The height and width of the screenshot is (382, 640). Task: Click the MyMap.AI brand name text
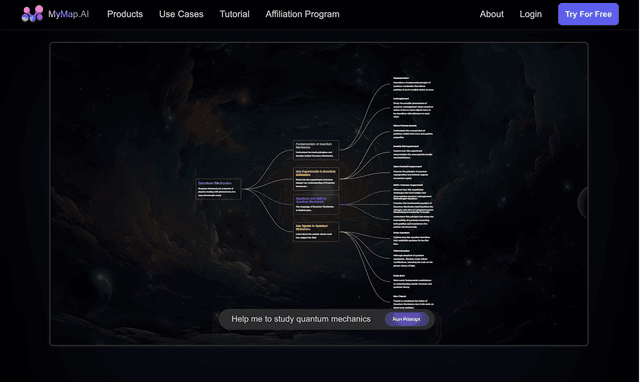[x=69, y=14]
